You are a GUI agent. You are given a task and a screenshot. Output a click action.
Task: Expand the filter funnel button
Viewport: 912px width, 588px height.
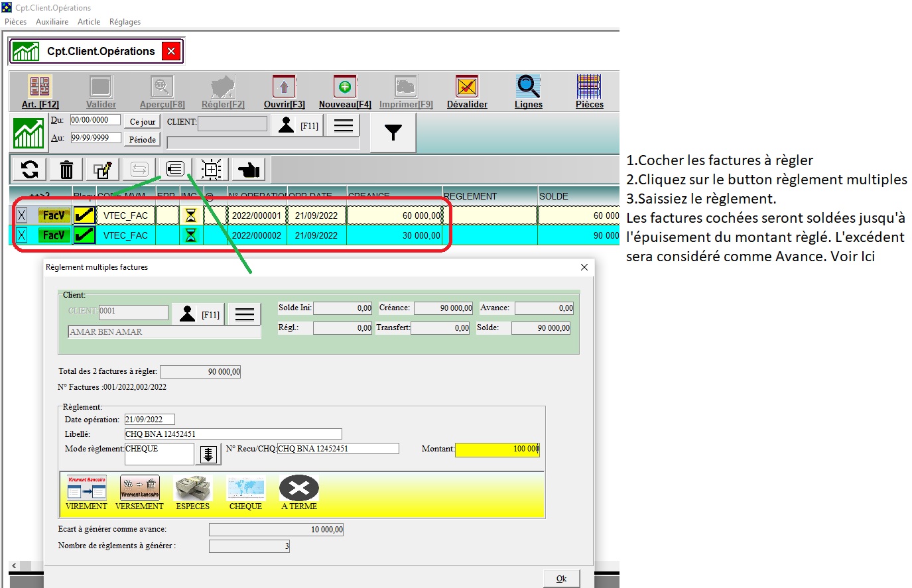[x=393, y=133]
